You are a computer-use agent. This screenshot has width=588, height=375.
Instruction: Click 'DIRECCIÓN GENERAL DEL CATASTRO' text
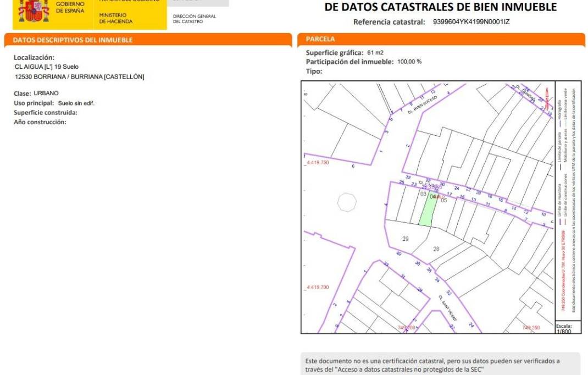pyautogui.click(x=194, y=19)
